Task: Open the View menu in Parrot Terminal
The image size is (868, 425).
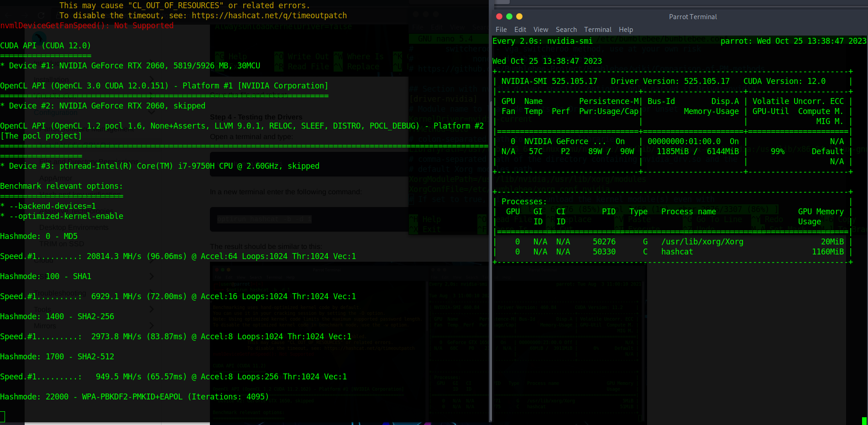Action: coord(541,30)
